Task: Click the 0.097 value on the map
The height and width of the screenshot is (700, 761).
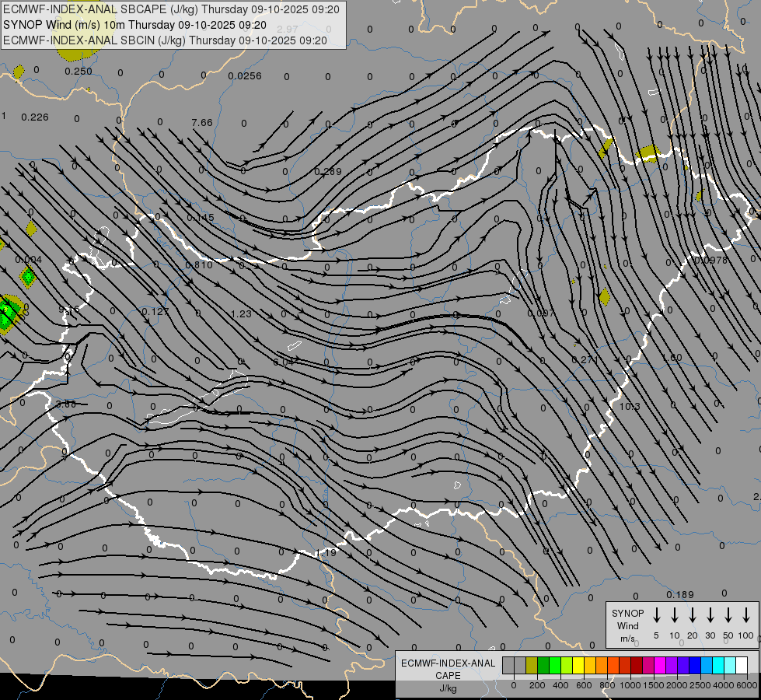Action: 541,313
